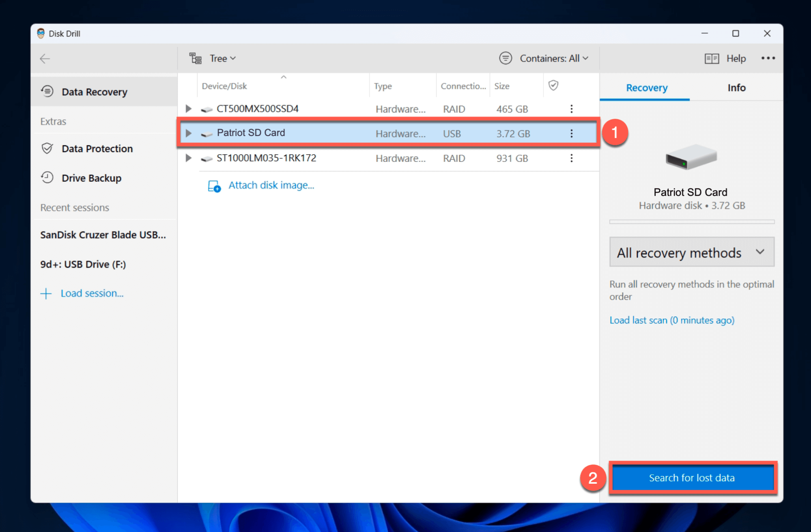Click the USB connection cell
Image resolution: width=811 pixels, height=532 pixels.
[452, 134]
